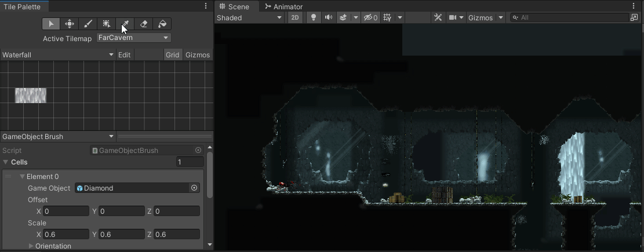
Task: Click the Offset Z field
Action: 177,211
